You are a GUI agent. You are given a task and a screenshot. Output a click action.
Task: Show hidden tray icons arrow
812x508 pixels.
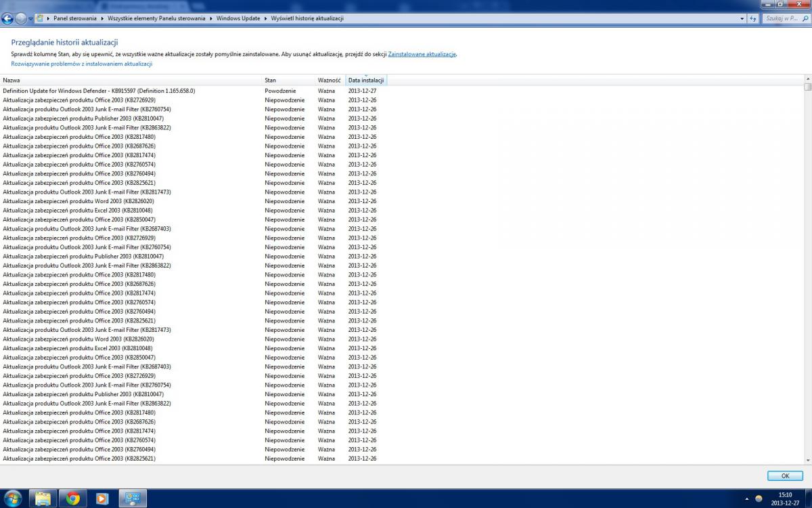746,499
